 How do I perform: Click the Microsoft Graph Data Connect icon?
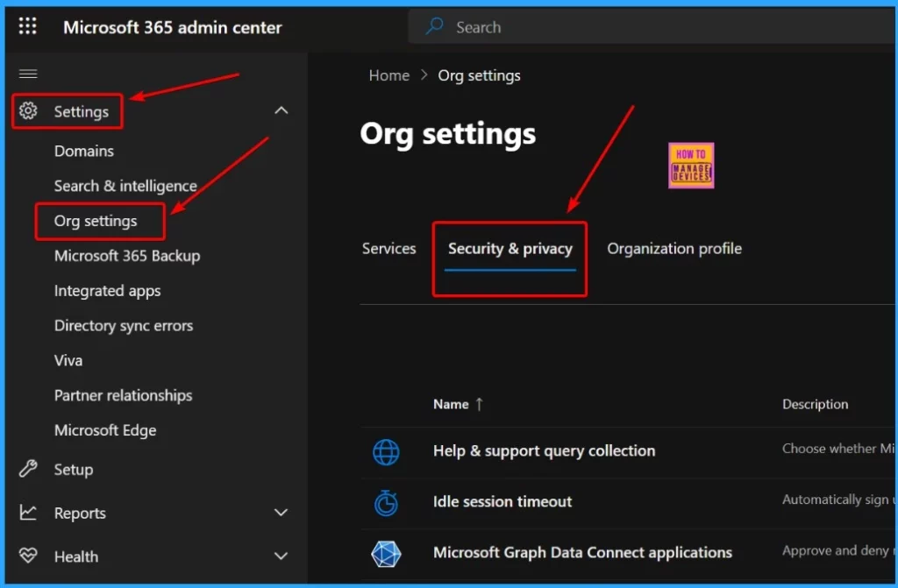point(386,554)
